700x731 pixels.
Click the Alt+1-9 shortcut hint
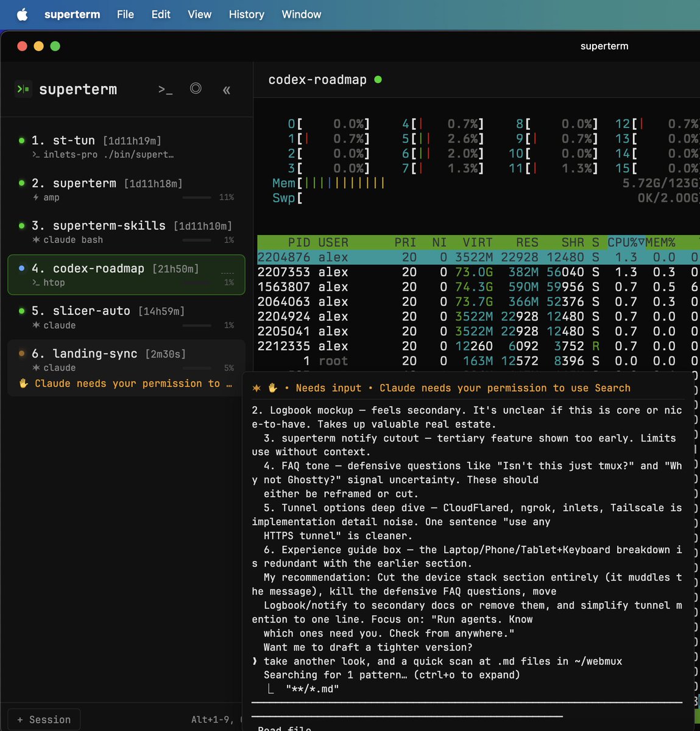(x=213, y=719)
